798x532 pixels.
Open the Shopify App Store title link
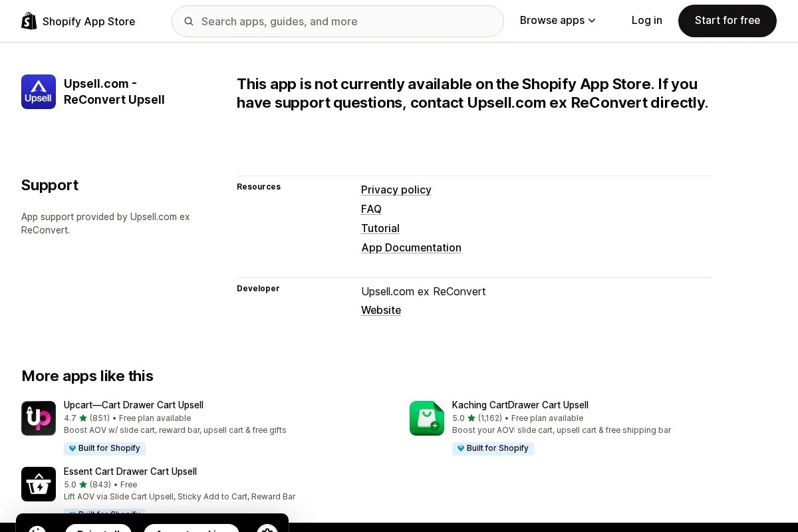pos(88,21)
